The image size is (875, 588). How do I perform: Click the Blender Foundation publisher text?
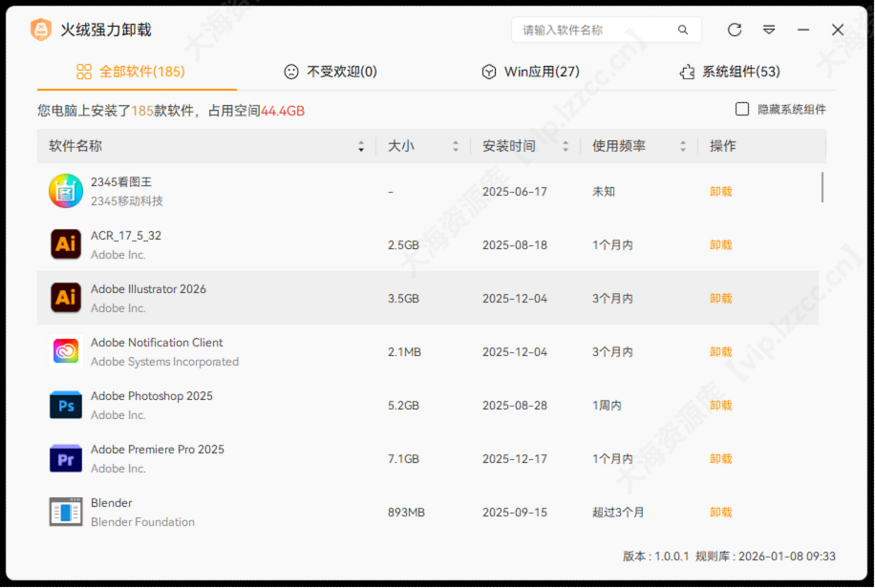coord(143,521)
